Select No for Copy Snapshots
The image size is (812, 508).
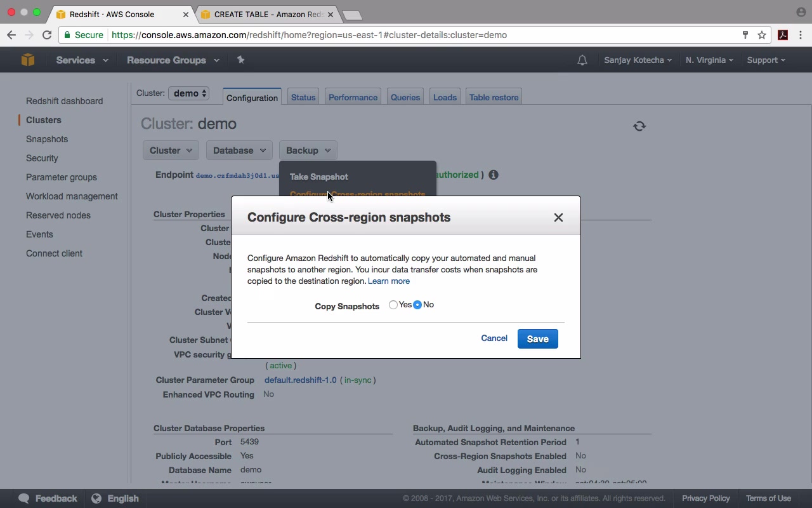[x=417, y=305]
